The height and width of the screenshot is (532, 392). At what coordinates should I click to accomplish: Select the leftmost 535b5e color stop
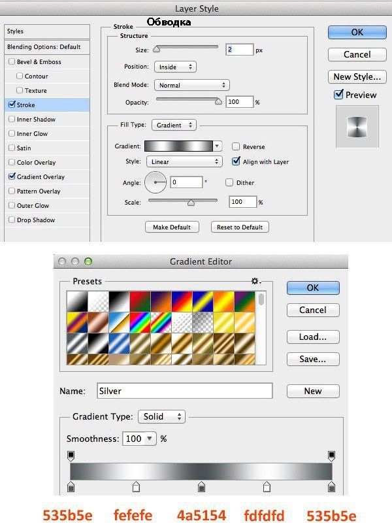[71, 486]
